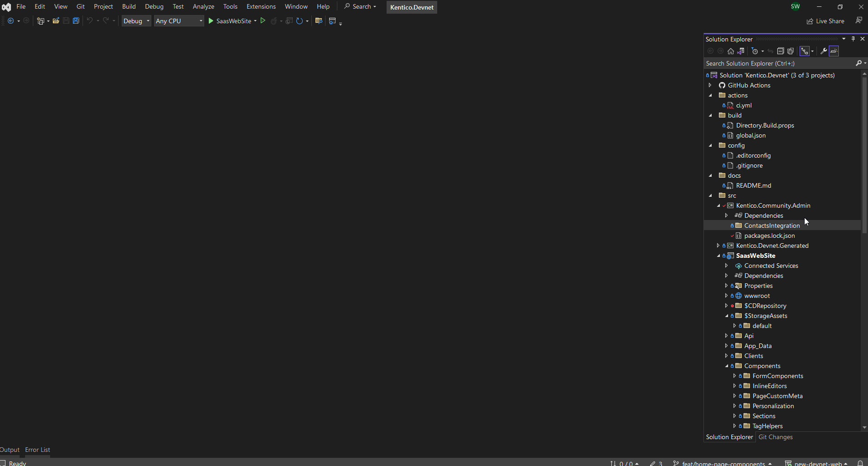Open Properties wrench icon in Solution Explorer
This screenshot has height=466, width=868.
pyautogui.click(x=823, y=51)
